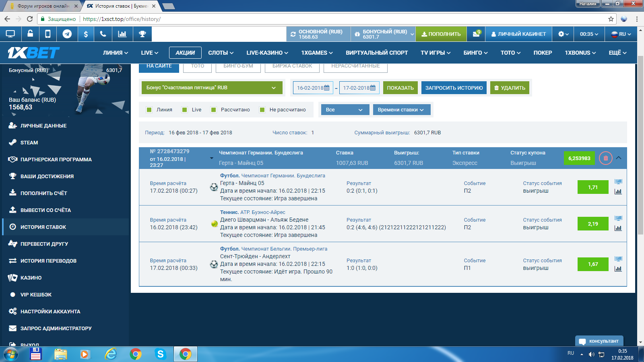Open the bar chart statistics icon in top bar
Viewport: 644px width, 362px height.
pos(122,34)
